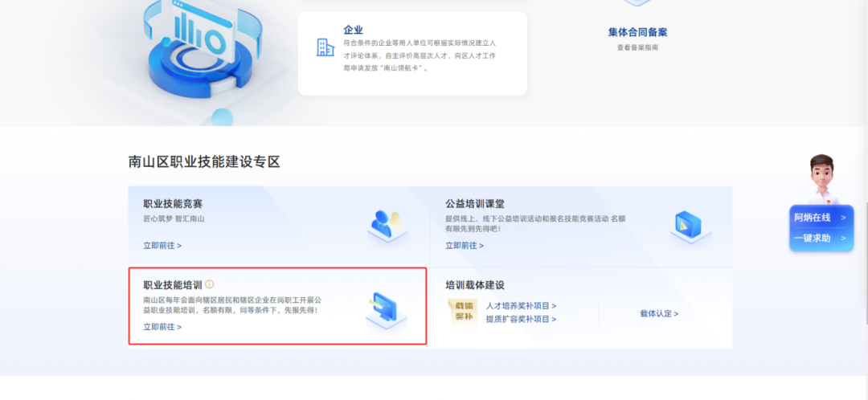Click the info icon beside 职业技能培训
This screenshot has height=400, width=868.
[x=209, y=284]
